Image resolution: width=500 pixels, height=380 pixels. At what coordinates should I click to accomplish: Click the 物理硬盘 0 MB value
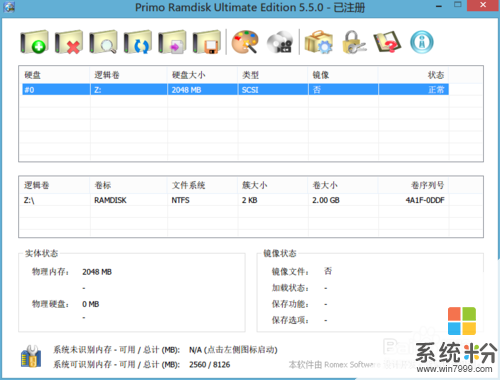click(x=91, y=304)
